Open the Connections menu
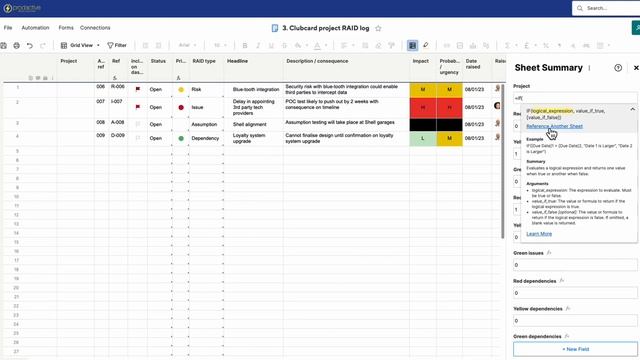 click(x=95, y=28)
